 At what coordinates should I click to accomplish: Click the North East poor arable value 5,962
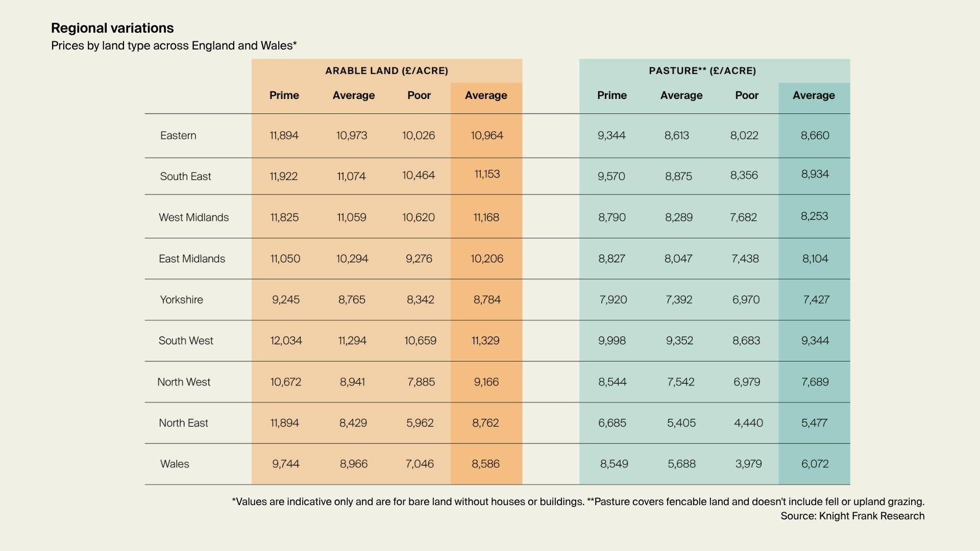(420, 423)
